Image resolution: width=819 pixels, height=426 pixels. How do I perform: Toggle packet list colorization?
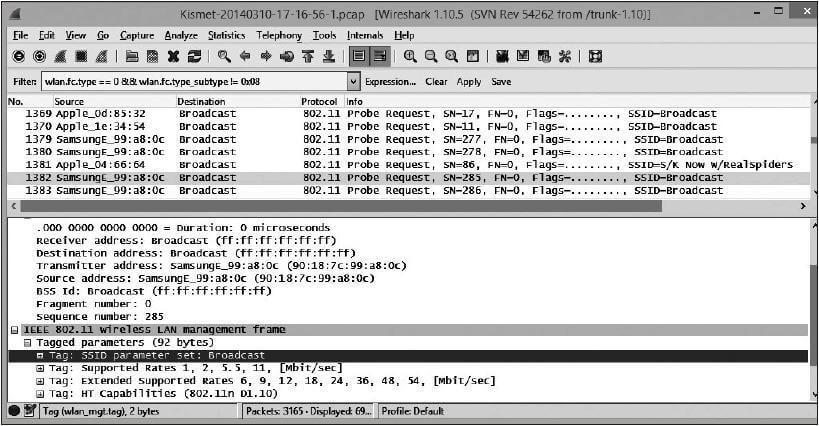(x=359, y=57)
